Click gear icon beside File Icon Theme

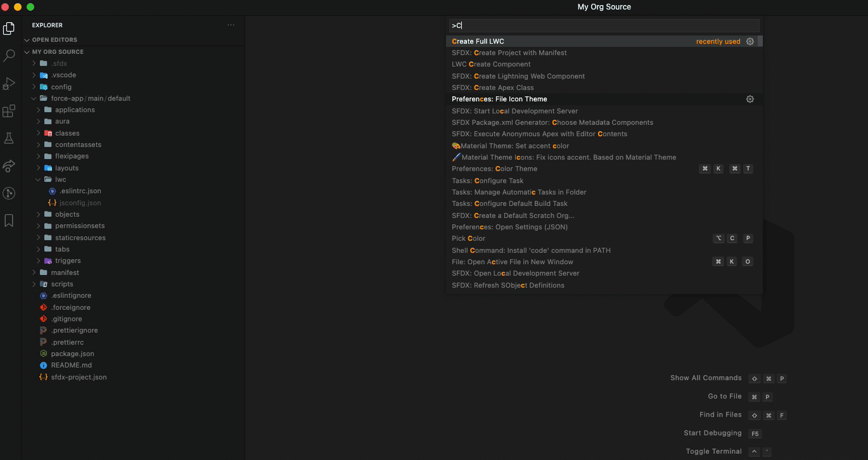(x=750, y=99)
